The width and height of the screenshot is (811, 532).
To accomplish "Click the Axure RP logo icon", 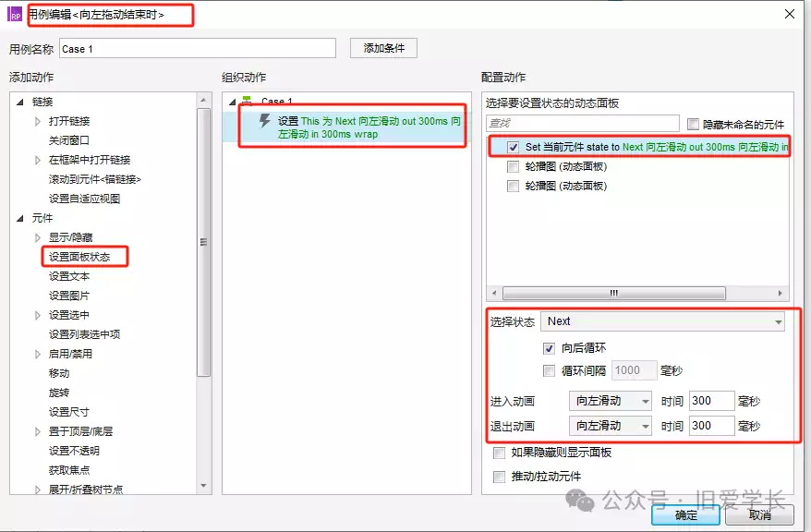I will (15, 14).
